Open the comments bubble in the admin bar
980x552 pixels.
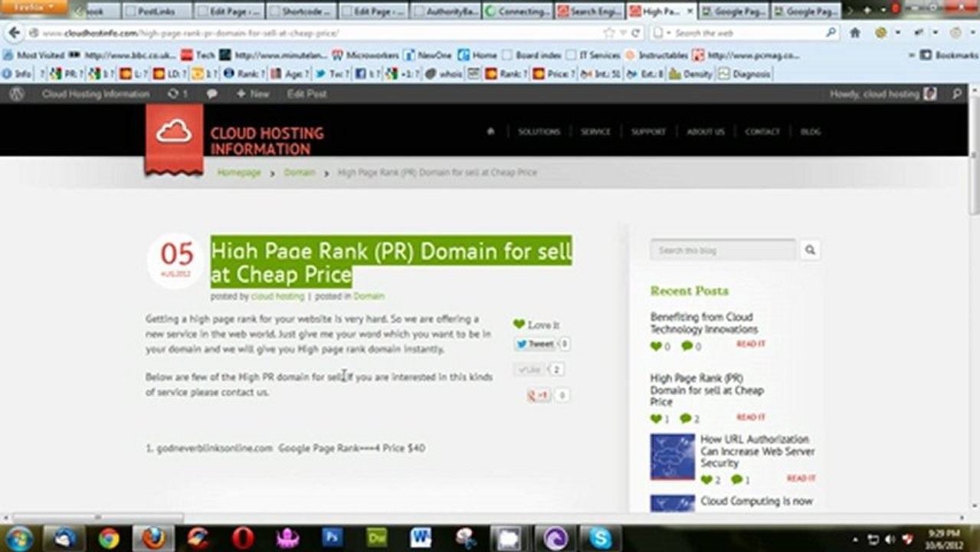pos(212,94)
